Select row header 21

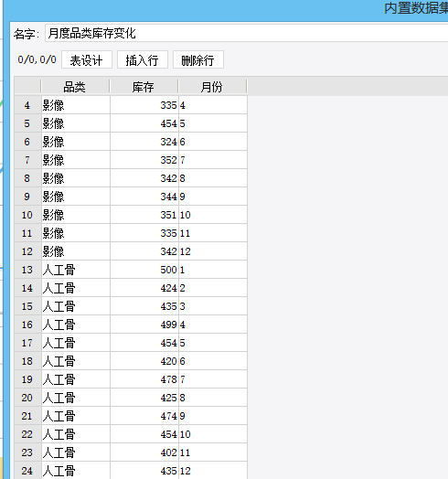pyautogui.click(x=27, y=416)
